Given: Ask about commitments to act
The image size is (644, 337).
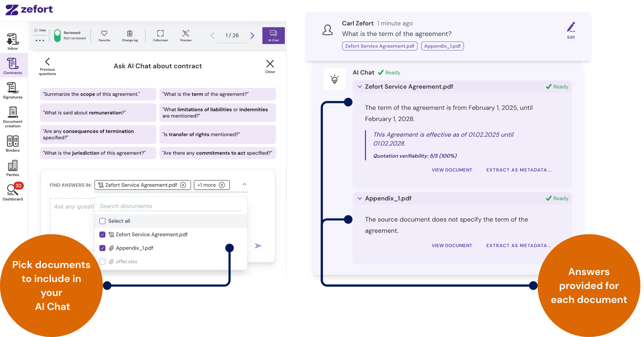Looking at the screenshot, I should 217,153.
